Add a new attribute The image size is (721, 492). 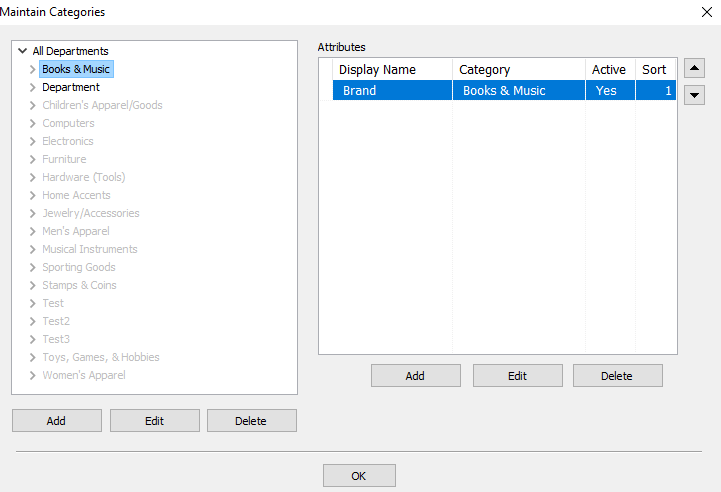coord(416,376)
